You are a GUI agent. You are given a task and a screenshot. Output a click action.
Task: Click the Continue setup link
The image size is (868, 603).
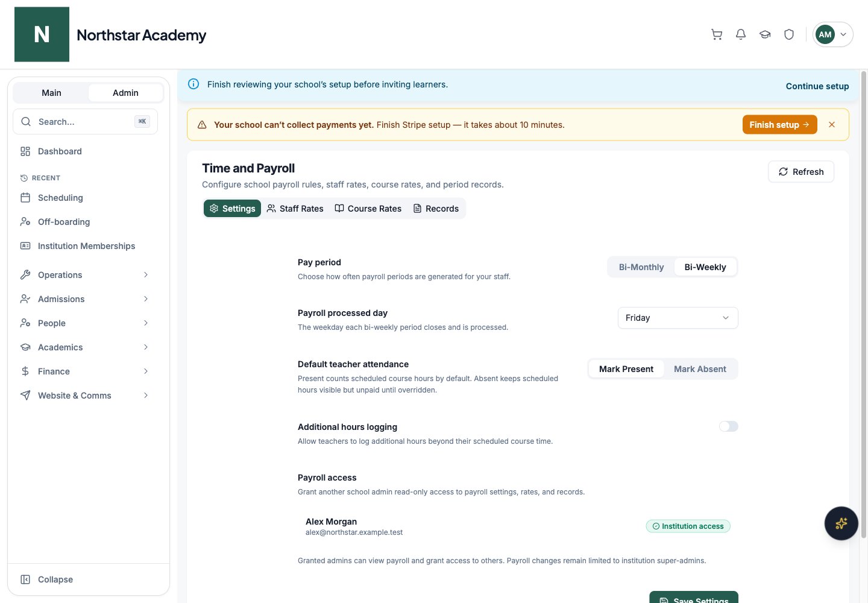(817, 86)
